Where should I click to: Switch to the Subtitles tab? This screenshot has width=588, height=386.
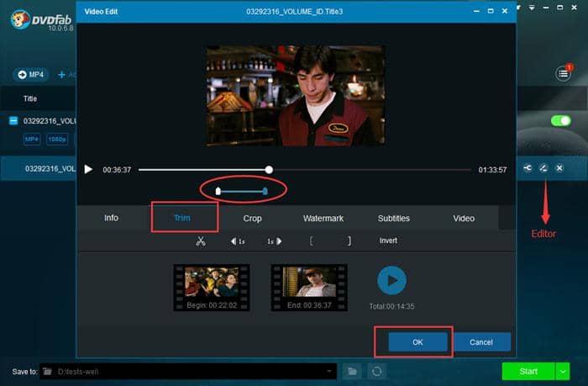coord(394,218)
